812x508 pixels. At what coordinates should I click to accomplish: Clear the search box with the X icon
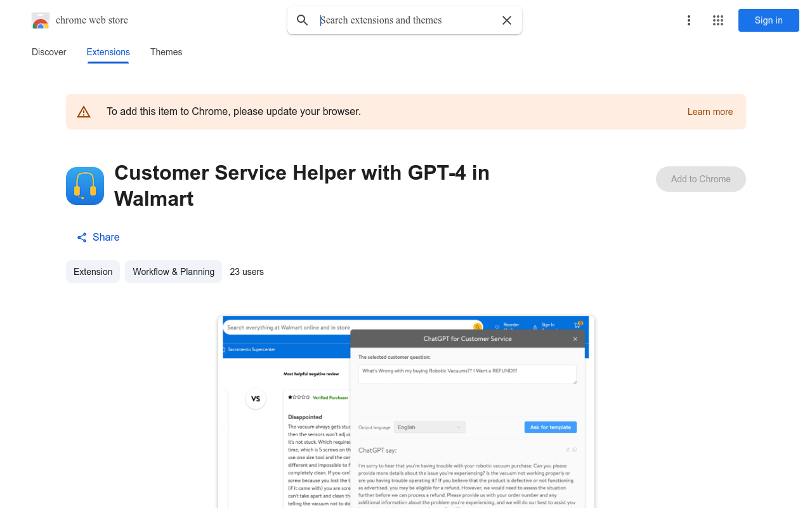(507, 20)
